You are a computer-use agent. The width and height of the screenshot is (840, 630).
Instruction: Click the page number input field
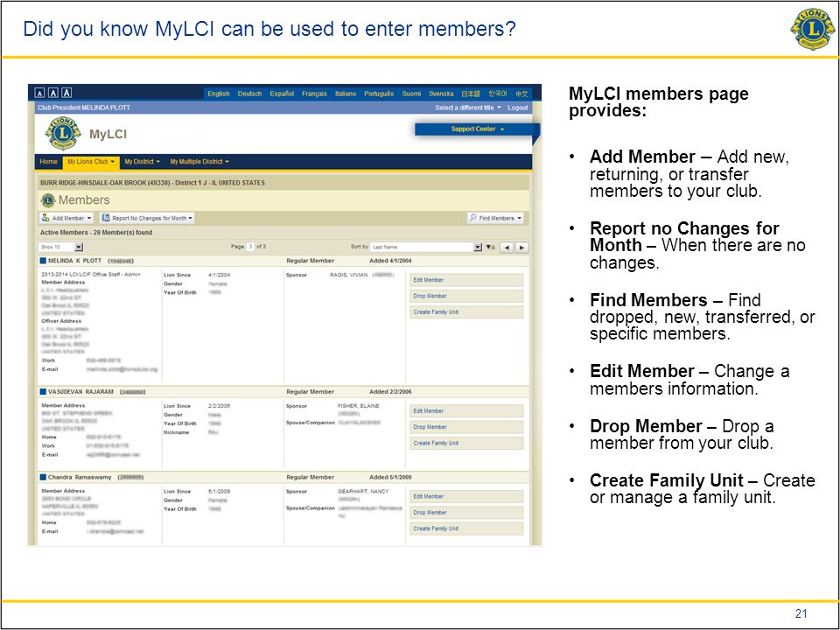pos(250,247)
